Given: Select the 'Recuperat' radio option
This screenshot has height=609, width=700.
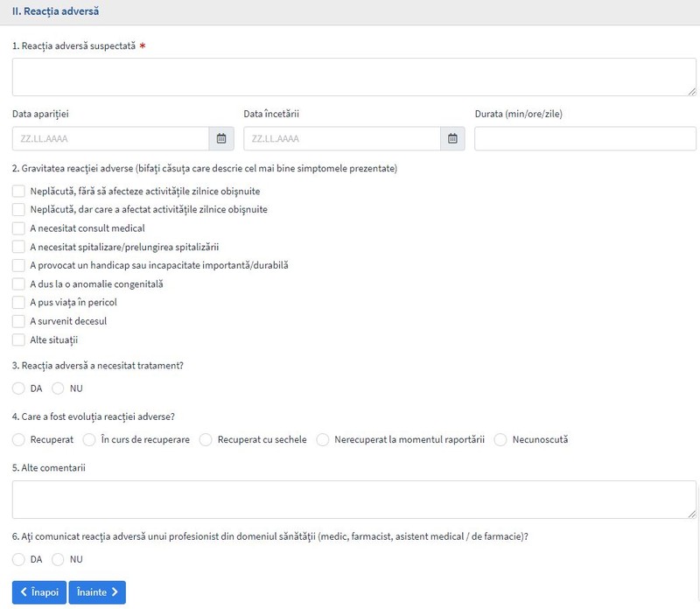Looking at the screenshot, I should pyautogui.click(x=18, y=439).
